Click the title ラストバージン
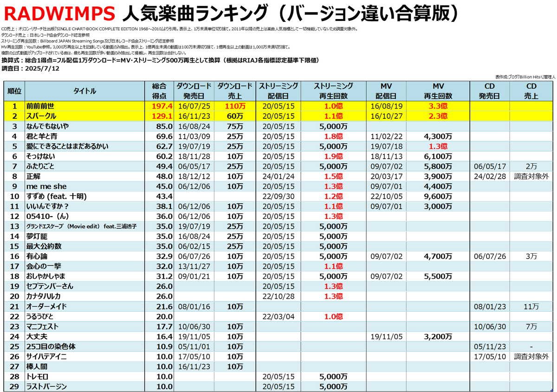This screenshot has height=392, width=557. pos(47,386)
